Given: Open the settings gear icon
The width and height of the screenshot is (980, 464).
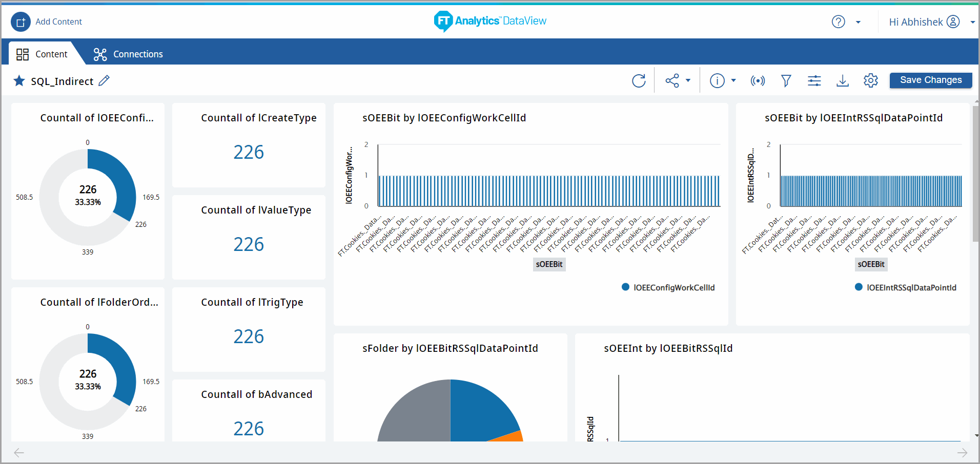Looking at the screenshot, I should 870,81.
